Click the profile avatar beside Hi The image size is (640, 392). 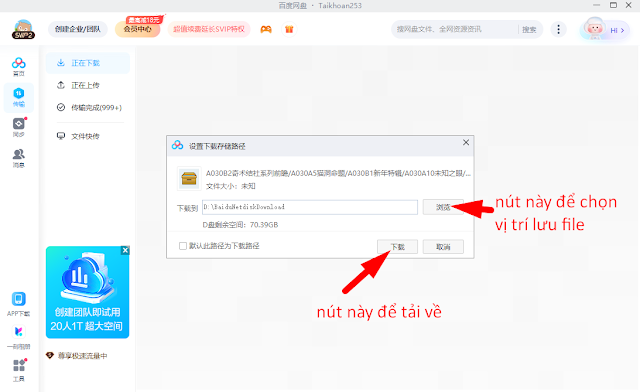[x=594, y=29]
